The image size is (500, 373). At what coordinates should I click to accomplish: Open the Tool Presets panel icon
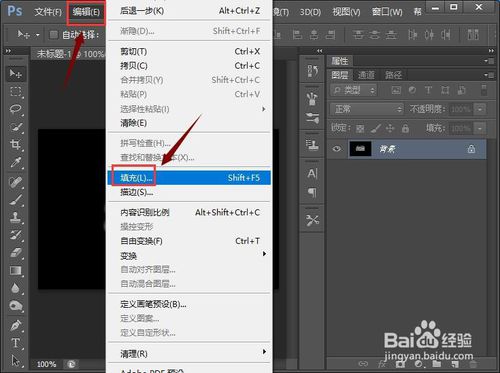312,220
